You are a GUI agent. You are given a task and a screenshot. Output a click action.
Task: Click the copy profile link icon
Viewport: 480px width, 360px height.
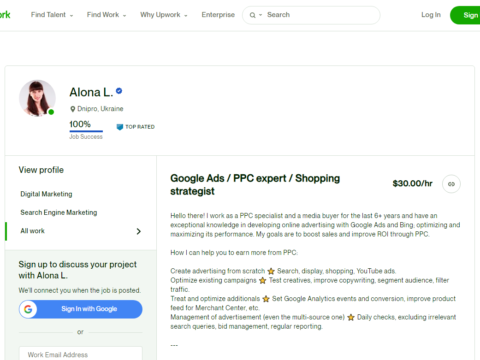click(x=451, y=184)
